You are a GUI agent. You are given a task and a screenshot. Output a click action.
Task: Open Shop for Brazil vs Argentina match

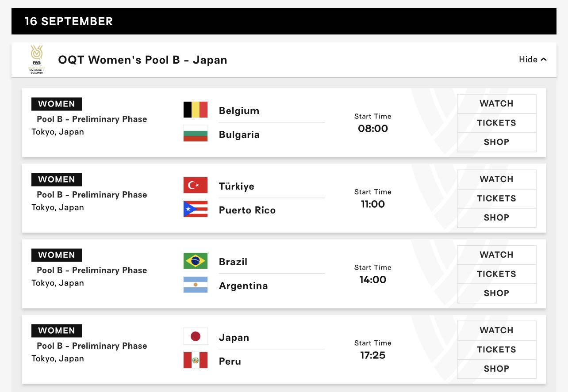496,293
